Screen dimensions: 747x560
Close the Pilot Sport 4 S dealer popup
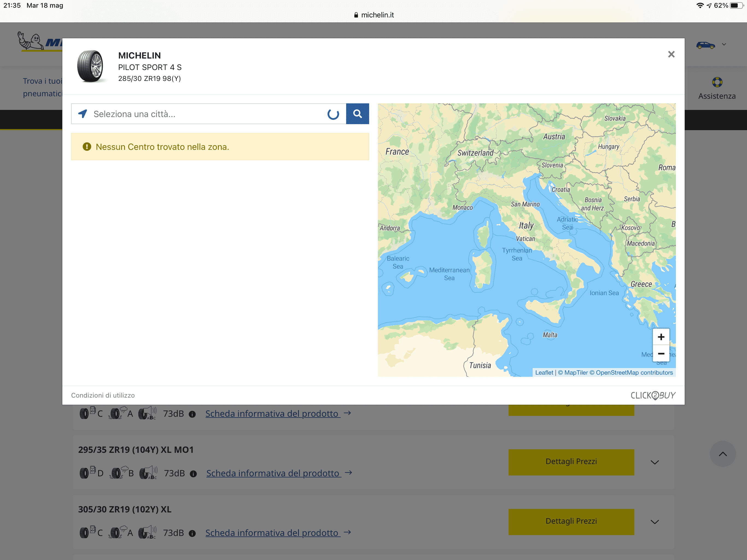[x=671, y=54]
